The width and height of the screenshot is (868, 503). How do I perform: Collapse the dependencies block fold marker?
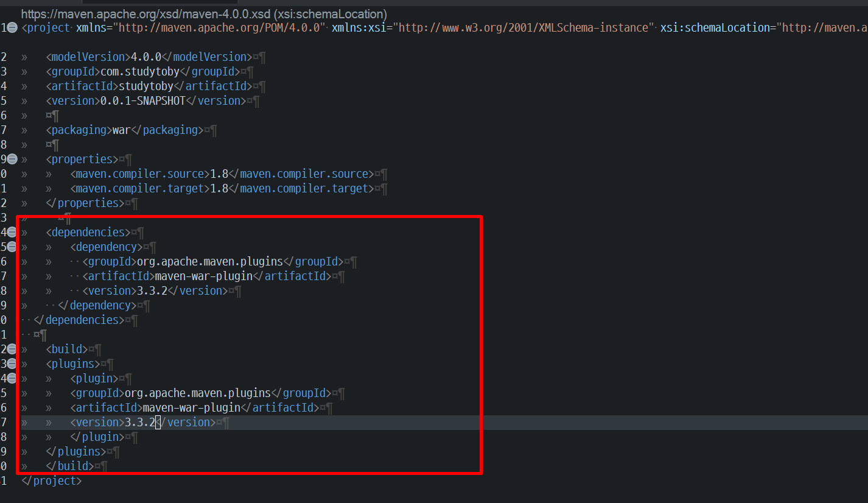coord(12,232)
